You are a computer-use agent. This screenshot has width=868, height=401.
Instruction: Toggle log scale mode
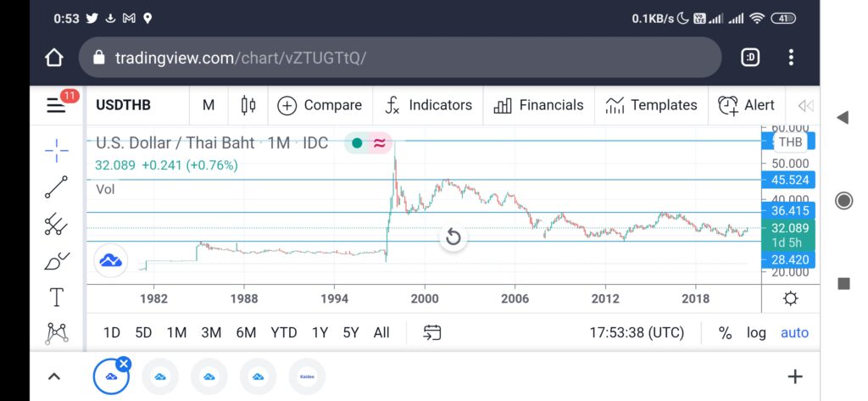[756, 333]
